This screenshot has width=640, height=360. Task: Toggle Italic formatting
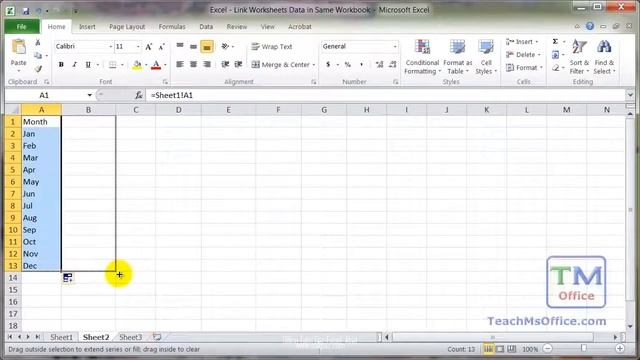tap(74, 64)
